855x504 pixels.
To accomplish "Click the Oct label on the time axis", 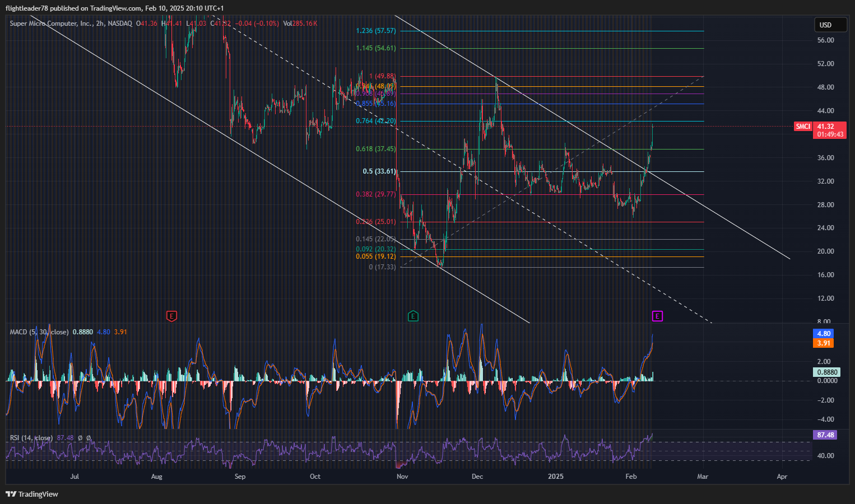I will [315, 477].
